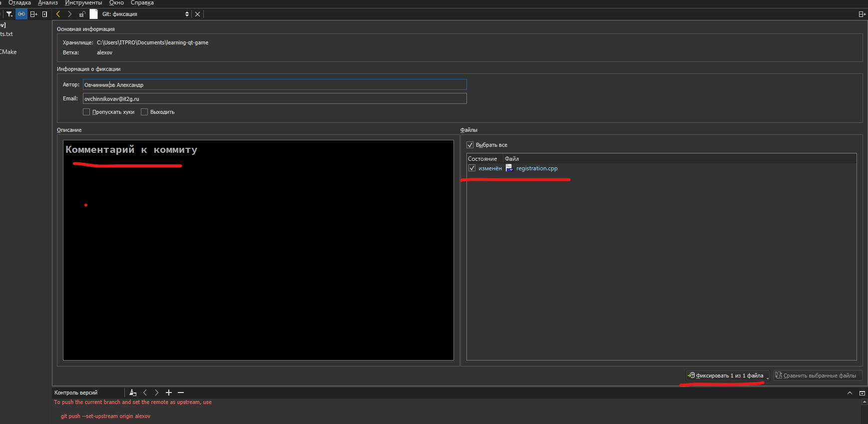
Task: Click the output pane scrollbar up arrow
Action: 865,402
